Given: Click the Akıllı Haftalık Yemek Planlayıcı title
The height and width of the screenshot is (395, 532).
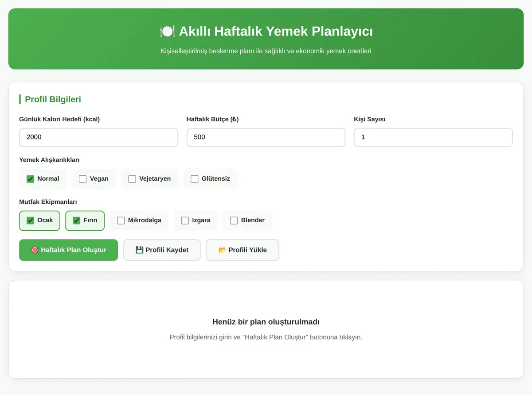Looking at the screenshot, I should point(276,31).
